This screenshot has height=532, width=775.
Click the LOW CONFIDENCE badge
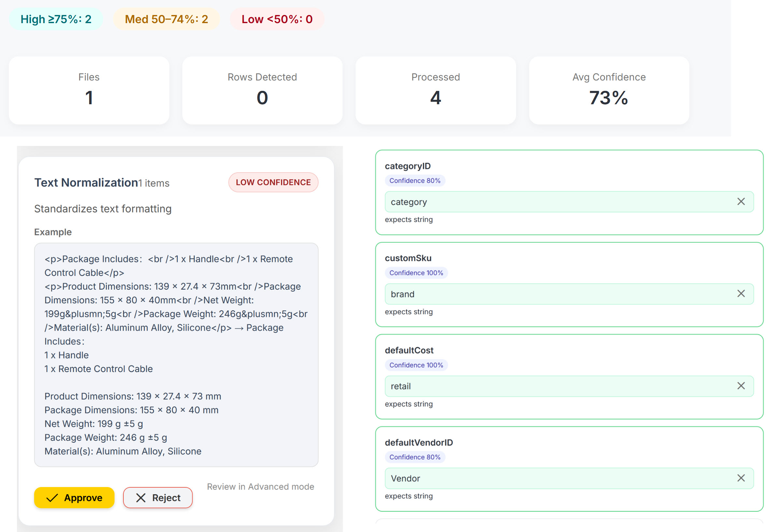273,182
